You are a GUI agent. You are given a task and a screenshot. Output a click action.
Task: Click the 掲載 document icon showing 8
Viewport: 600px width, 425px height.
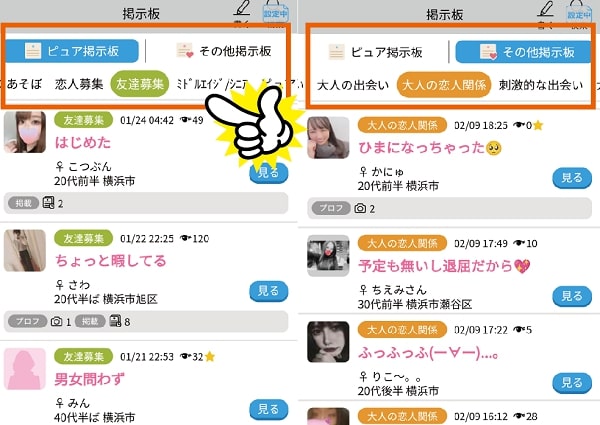(115, 321)
